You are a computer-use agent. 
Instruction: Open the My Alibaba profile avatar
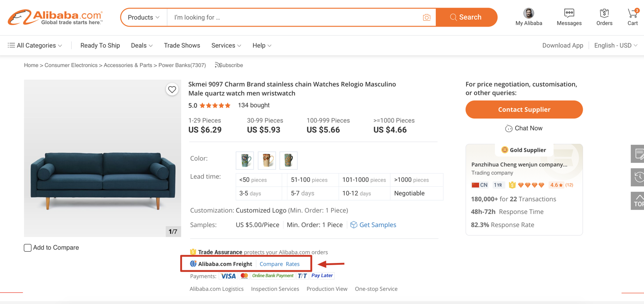(529, 13)
